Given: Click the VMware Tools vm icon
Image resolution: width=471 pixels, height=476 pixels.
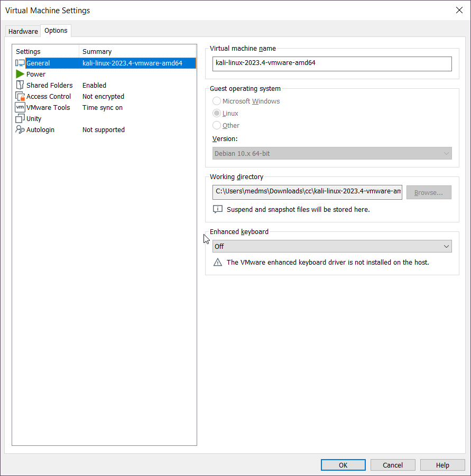Looking at the screenshot, I should (x=20, y=107).
